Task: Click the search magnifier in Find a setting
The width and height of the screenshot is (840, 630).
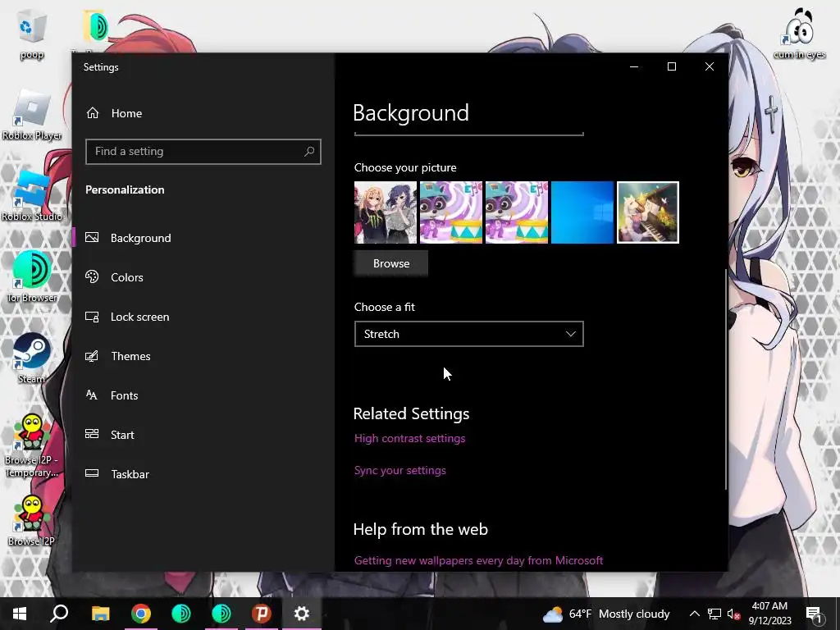Action: pos(309,152)
